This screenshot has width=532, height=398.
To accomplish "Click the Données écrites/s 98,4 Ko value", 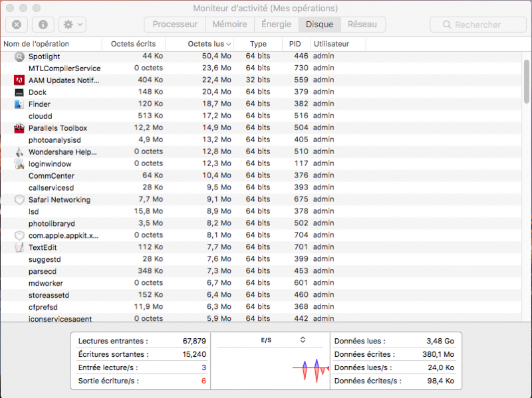I will click(440, 380).
